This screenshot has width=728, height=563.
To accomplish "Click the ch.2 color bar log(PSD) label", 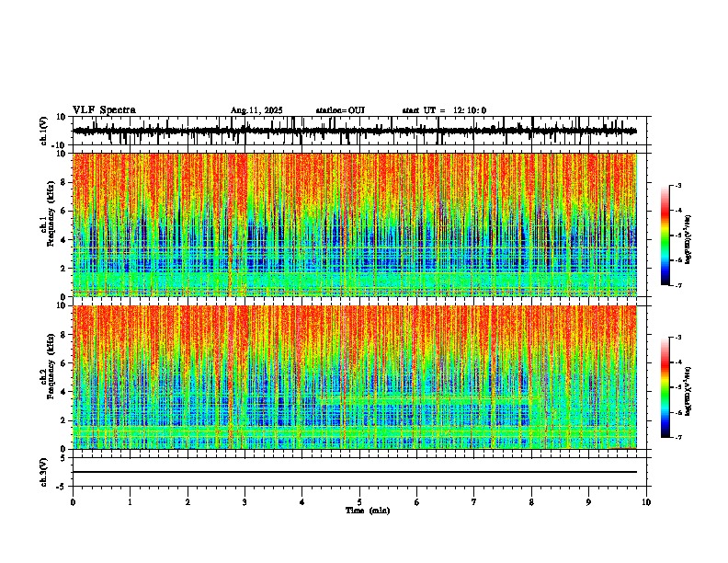I will (688, 391).
